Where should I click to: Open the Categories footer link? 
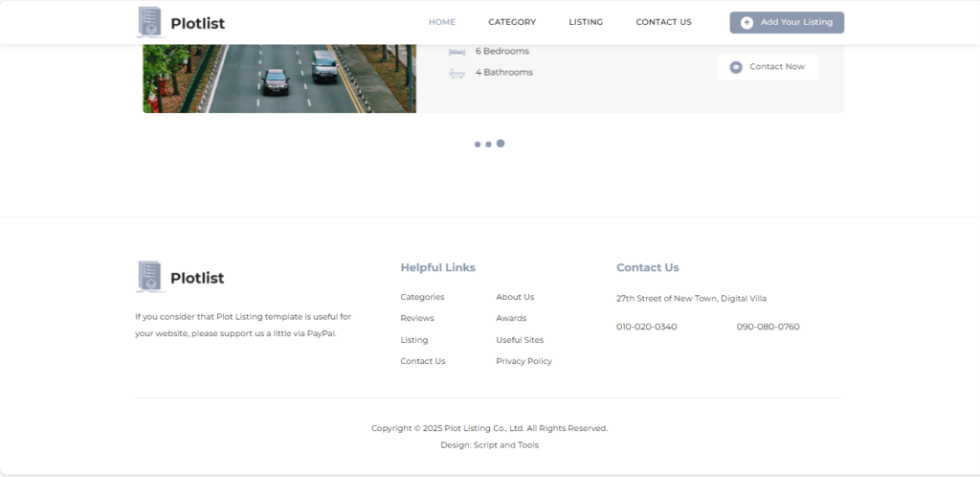tap(422, 297)
